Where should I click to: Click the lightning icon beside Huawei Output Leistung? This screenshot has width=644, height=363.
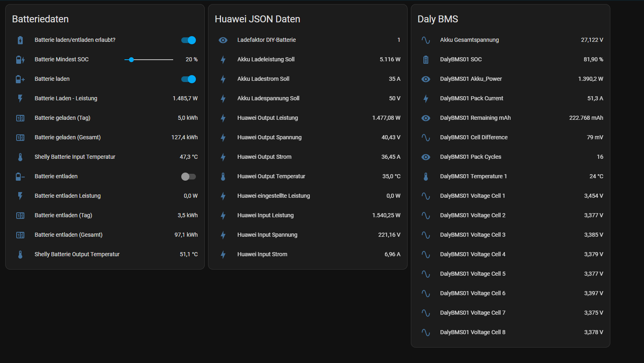coord(223,118)
